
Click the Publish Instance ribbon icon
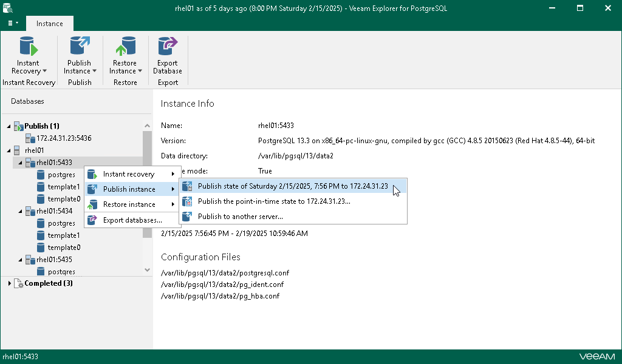click(79, 47)
